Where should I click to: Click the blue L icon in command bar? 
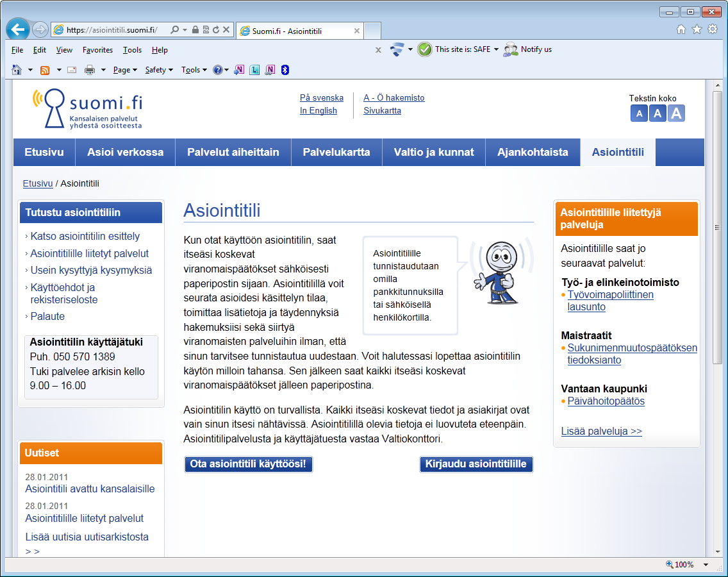(254, 70)
